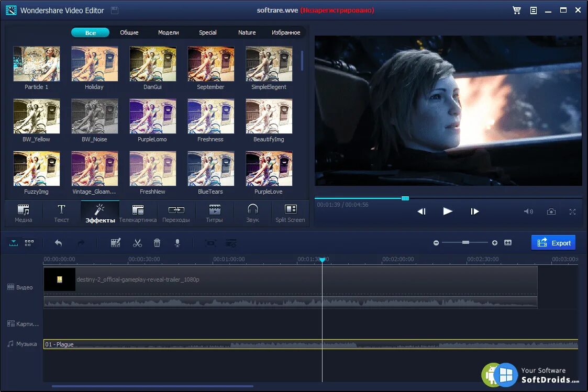Select the BlueTears effect thumbnail

[x=211, y=169]
